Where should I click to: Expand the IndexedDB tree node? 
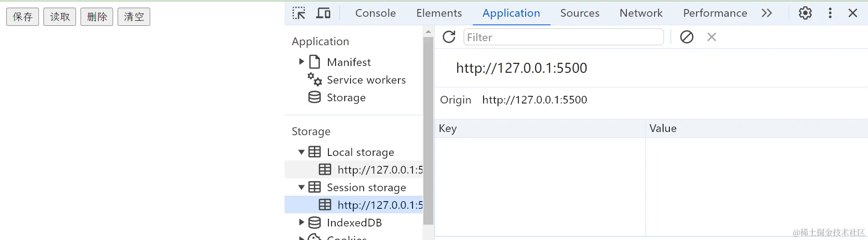[x=302, y=222]
